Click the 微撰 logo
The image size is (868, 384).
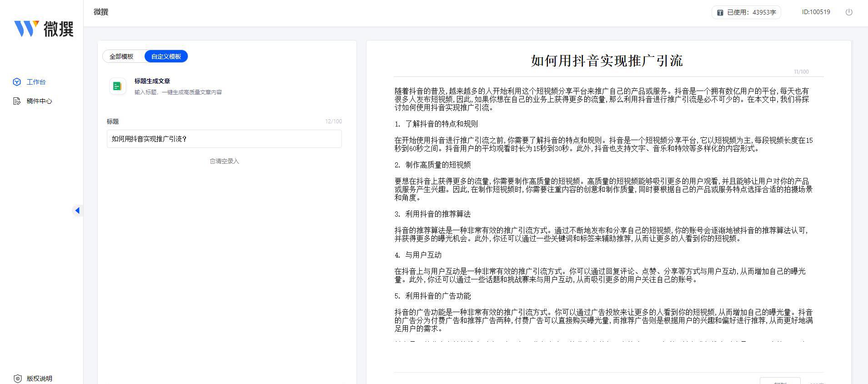click(x=44, y=29)
